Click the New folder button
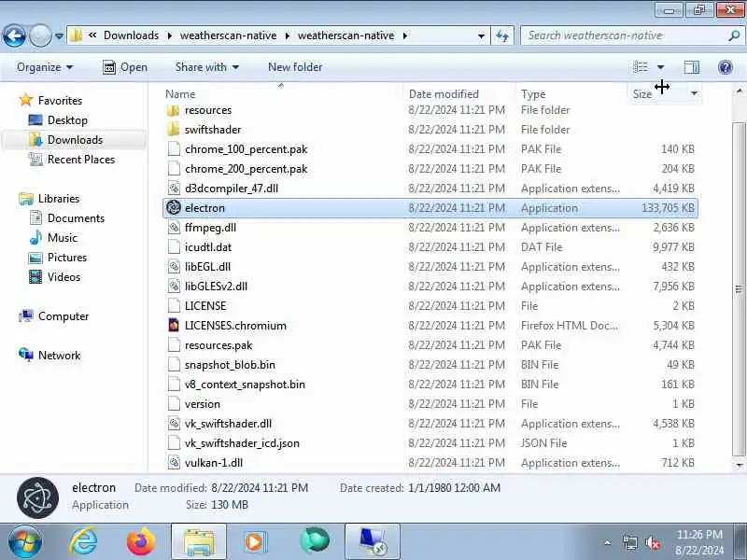Viewport: 747px width, 560px height. coord(295,67)
